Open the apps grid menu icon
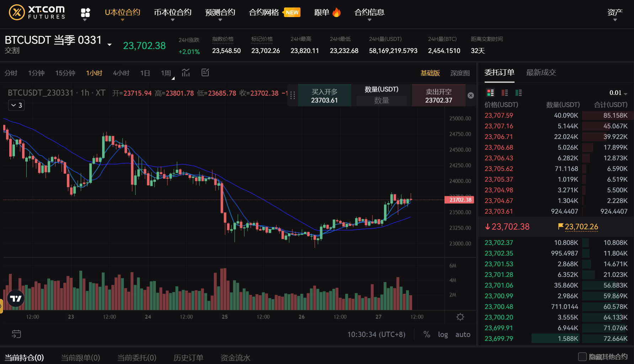 point(85,13)
